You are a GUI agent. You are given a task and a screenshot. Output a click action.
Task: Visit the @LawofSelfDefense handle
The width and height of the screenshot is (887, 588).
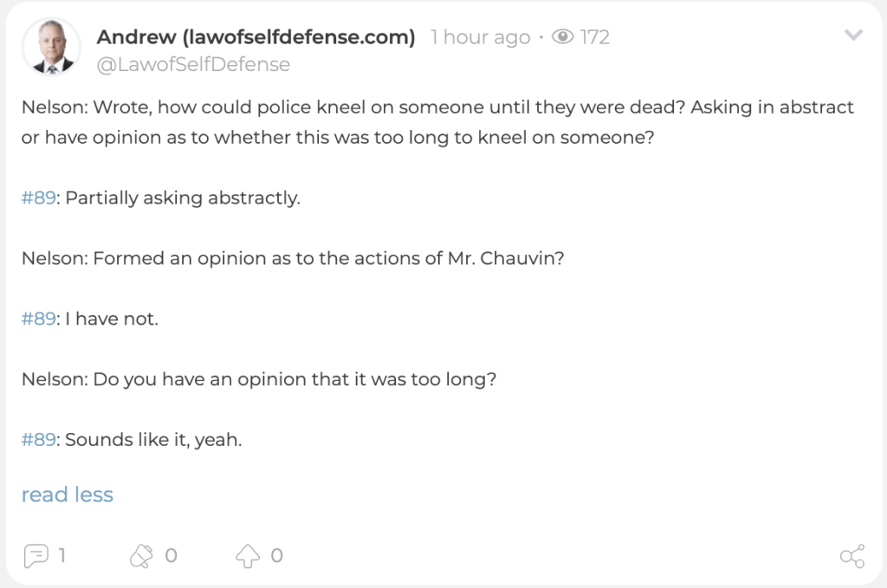click(193, 64)
